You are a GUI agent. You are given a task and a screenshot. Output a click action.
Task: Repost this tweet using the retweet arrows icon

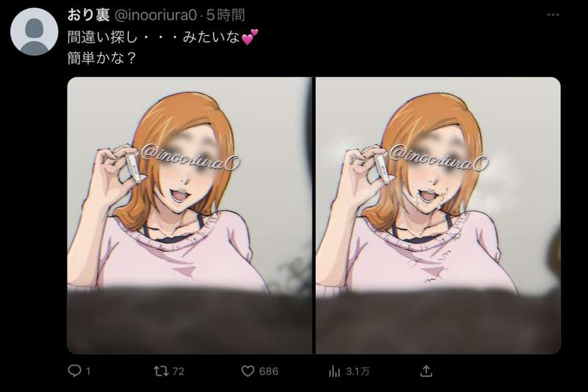coord(161,371)
